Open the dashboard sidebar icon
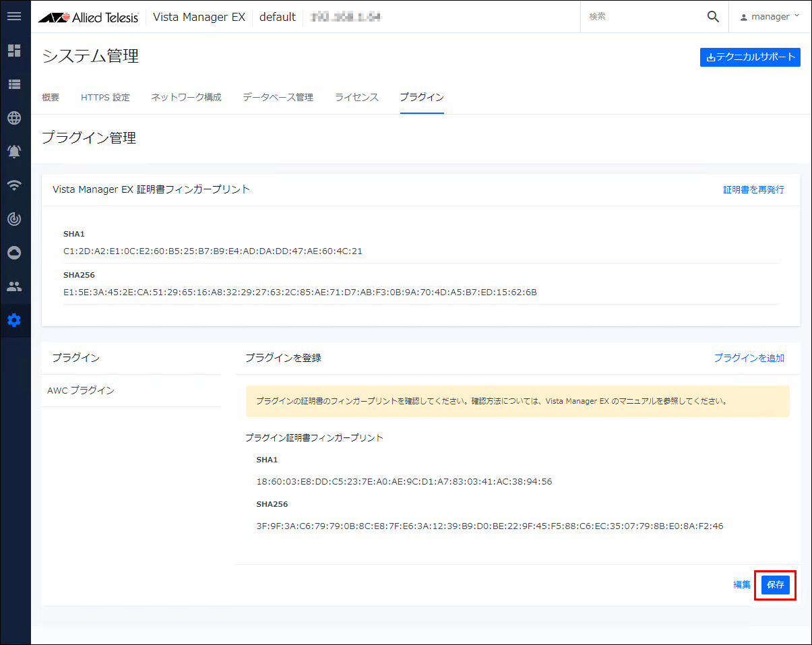The height and width of the screenshot is (645, 812). [x=14, y=51]
